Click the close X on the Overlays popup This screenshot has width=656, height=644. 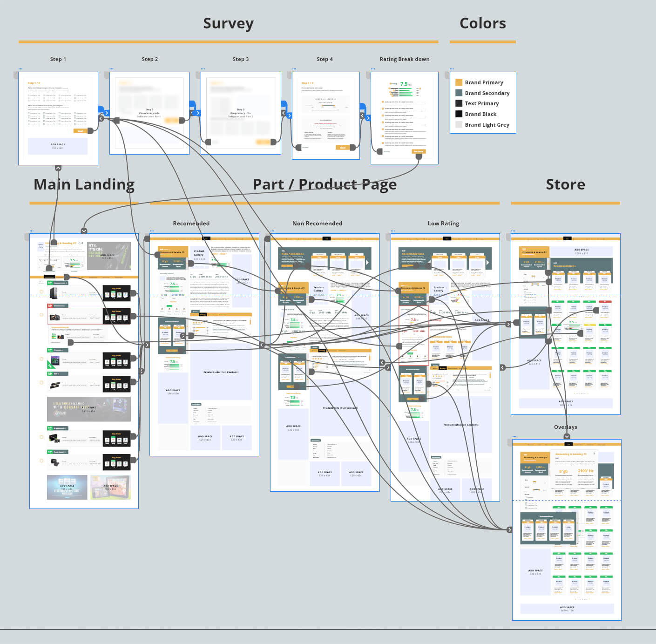594,454
